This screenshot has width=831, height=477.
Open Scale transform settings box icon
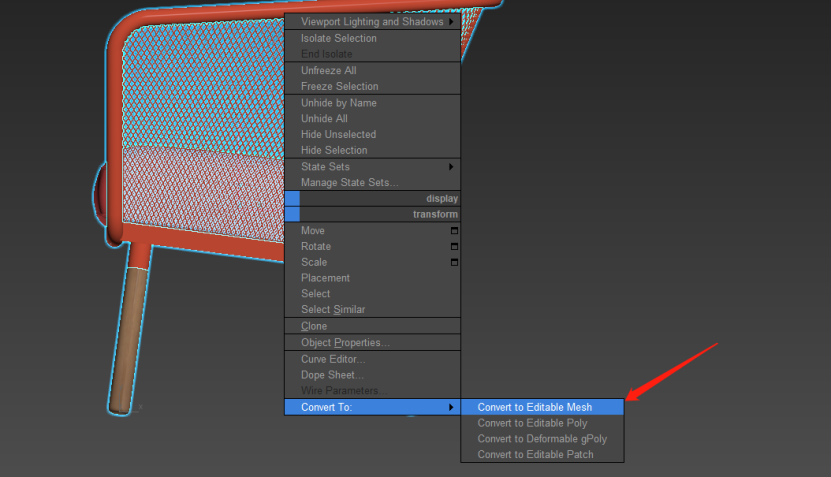click(454, 262)
